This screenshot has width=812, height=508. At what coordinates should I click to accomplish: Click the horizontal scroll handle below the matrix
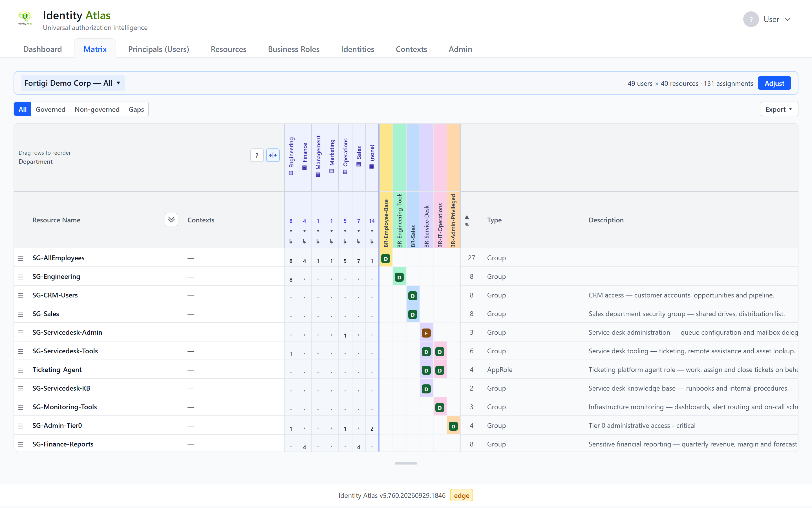[406, 463]
